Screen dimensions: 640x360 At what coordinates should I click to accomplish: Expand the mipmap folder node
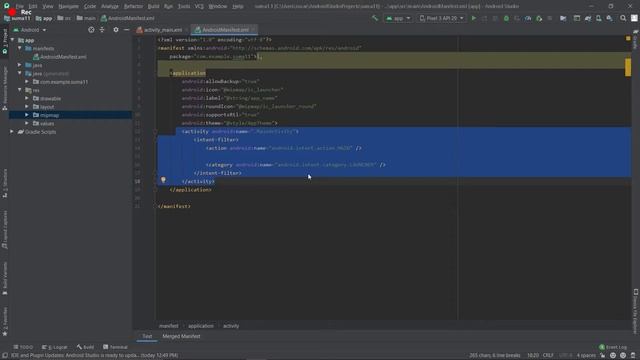click(x=27, y=115)
